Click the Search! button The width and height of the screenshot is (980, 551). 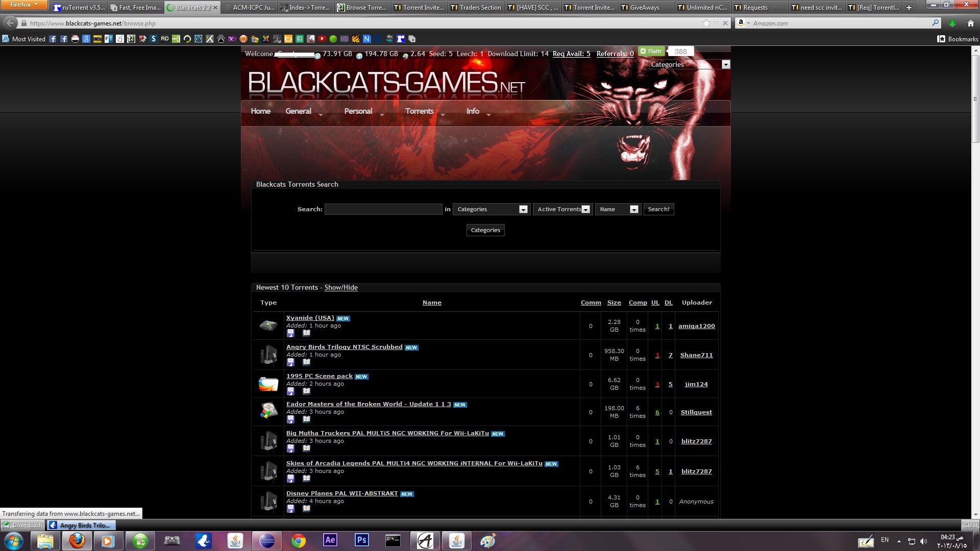click(658, 209)
